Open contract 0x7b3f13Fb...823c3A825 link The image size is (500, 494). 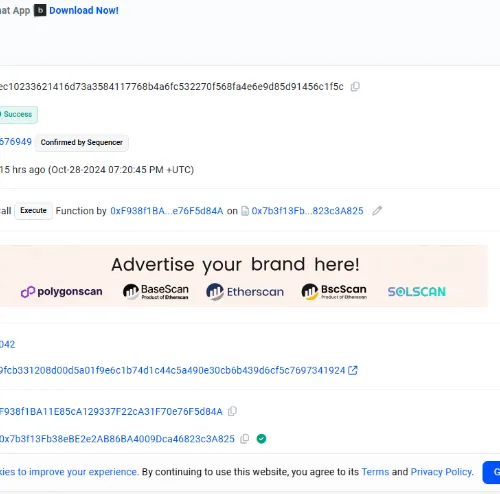307,211
